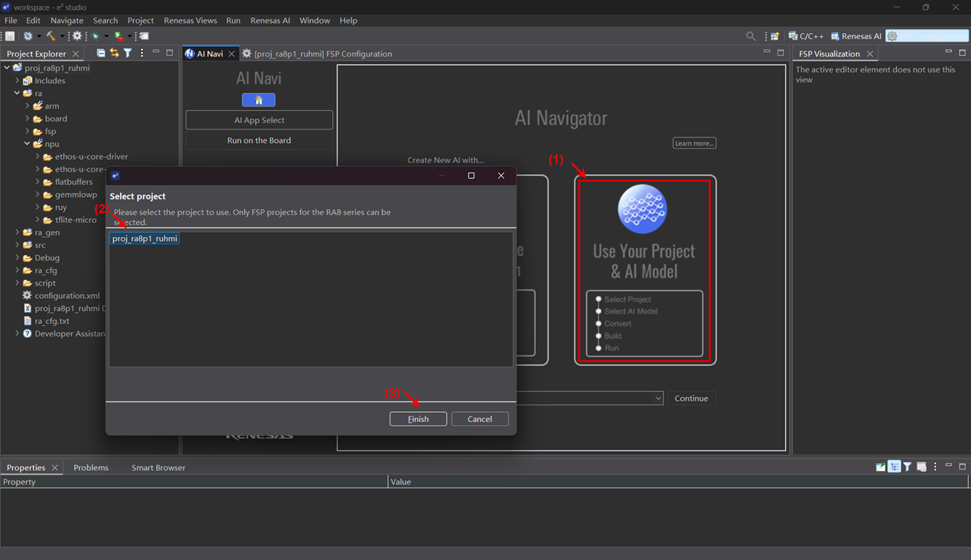971x560 pixels.
Task: Click the AI App Select button
Action: tap(259, 120)
